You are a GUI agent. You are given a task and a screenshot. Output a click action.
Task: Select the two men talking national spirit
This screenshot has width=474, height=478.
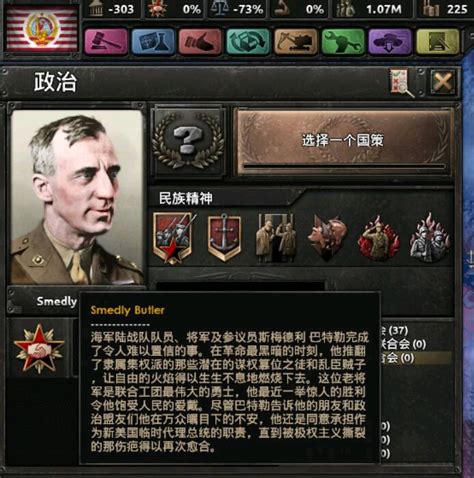pos(275,238)
